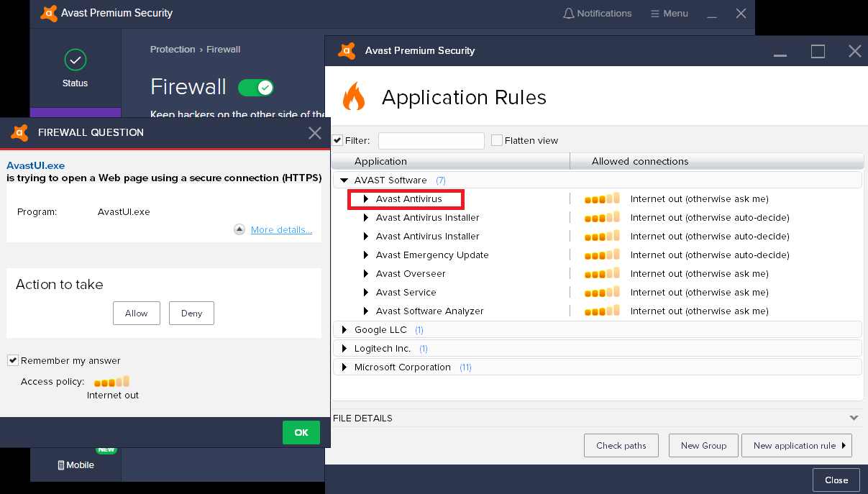Click the Avast logo in main window title bar
The height and width of the screenshot is (494, 868).
point(49,13)
